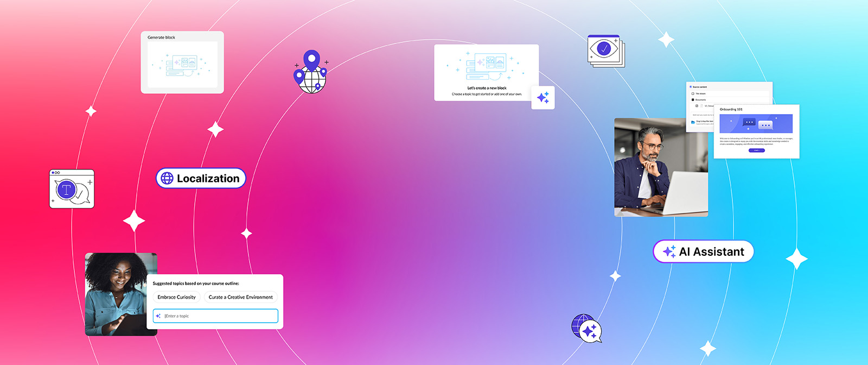Click the 'Generate block' title text
Screen dimensions: 868x365
(162, 37)
